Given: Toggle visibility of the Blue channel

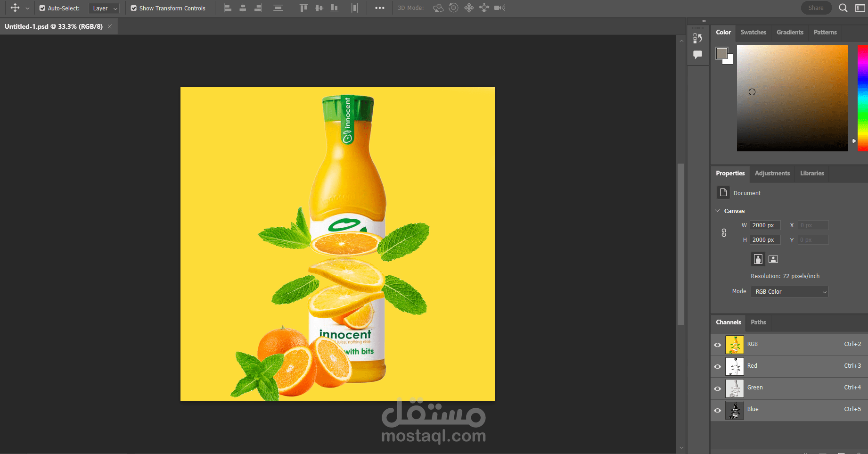Looking at the screenshot, I should (x=718, y=410).
